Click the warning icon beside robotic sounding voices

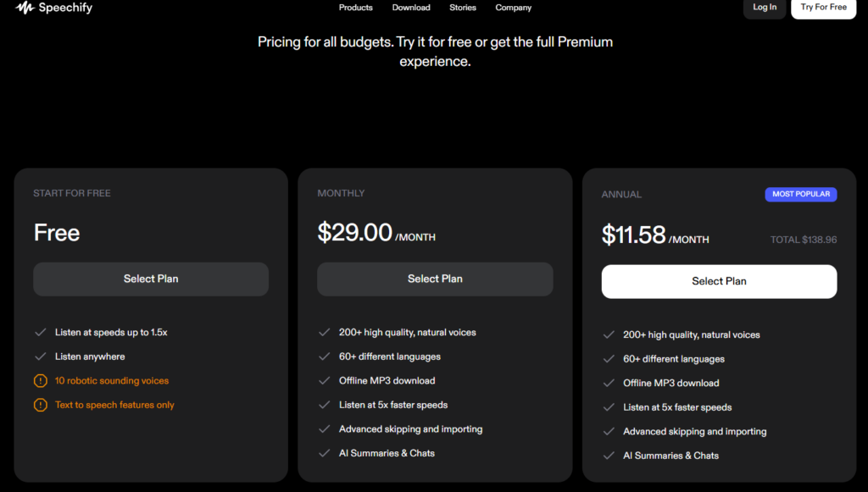click(40, 381)
